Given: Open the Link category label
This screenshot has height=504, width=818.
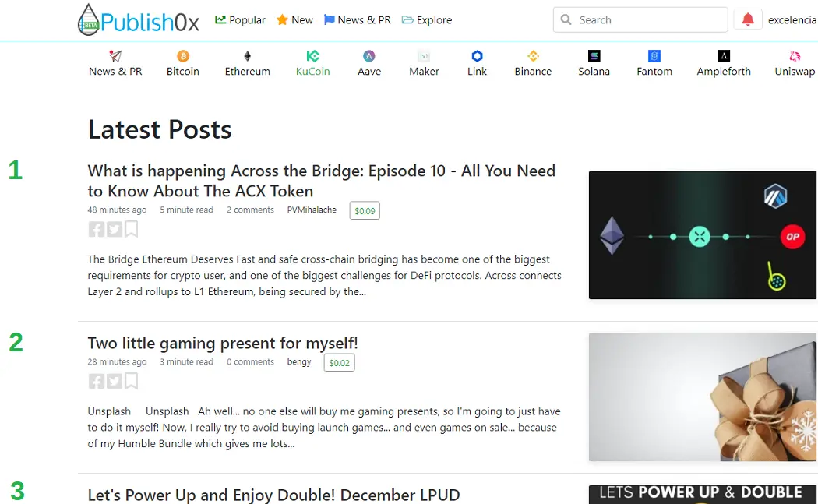Looking at the screenshot, I should click(477, 72).
